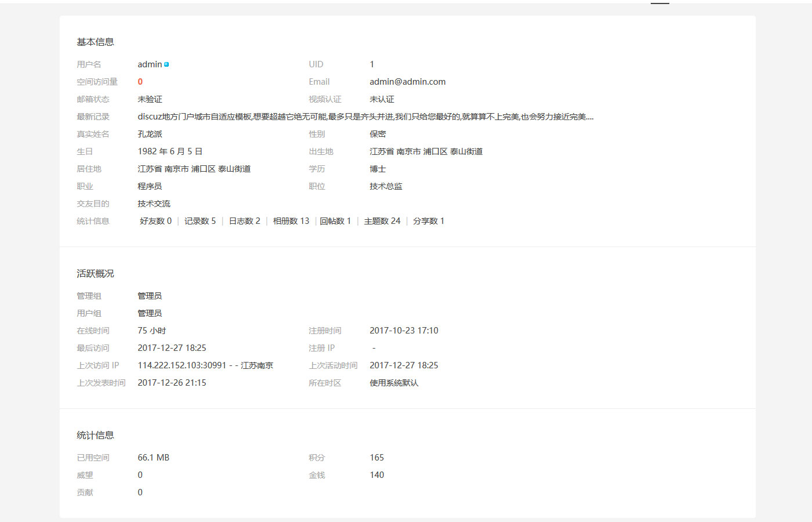Image resolution: width=812 pixels, height=522 pixels.
Task: Open the 回帖数 1 replies link
Action: click(x=335, y=221)
